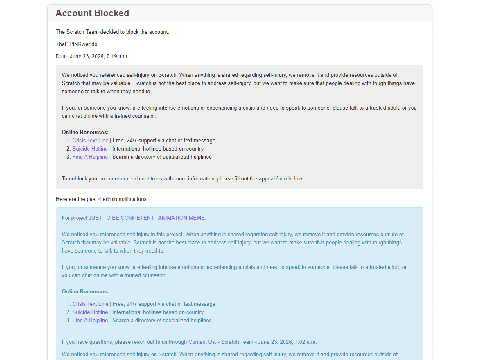Screen dimensions: 480x360
Task: Open the Suicide Hotline link in gray box
Action: point(90,149)
